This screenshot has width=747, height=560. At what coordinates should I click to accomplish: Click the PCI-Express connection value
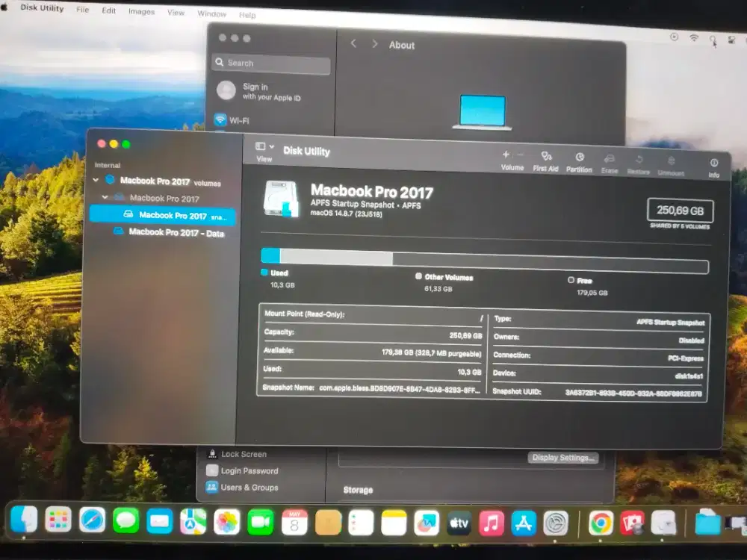tap(686, 358)
